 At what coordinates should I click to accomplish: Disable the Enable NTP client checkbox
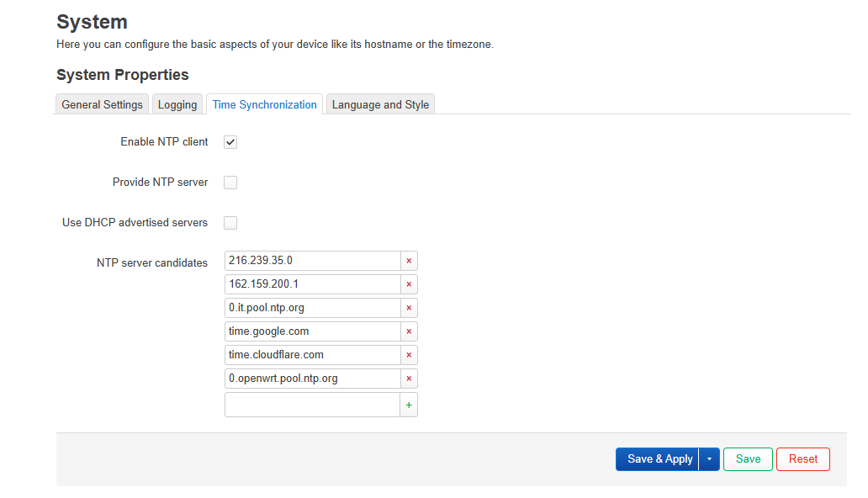(230, 142)
